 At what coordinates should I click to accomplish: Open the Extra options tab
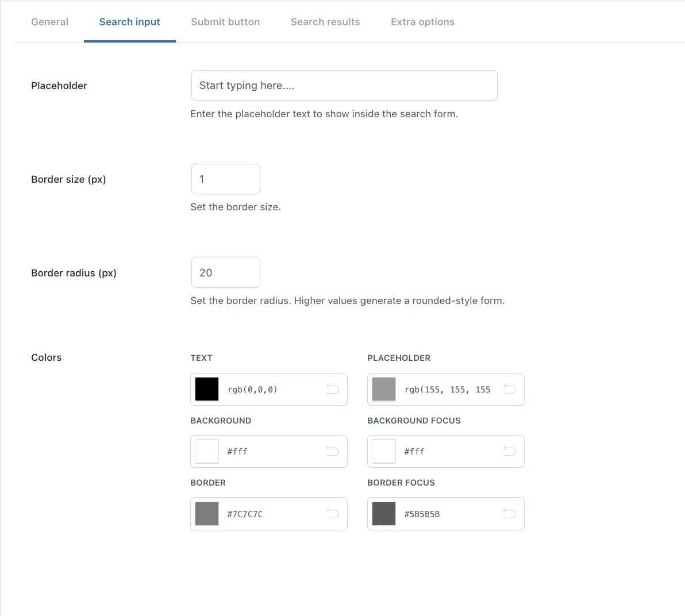click(x=422, y=22)
